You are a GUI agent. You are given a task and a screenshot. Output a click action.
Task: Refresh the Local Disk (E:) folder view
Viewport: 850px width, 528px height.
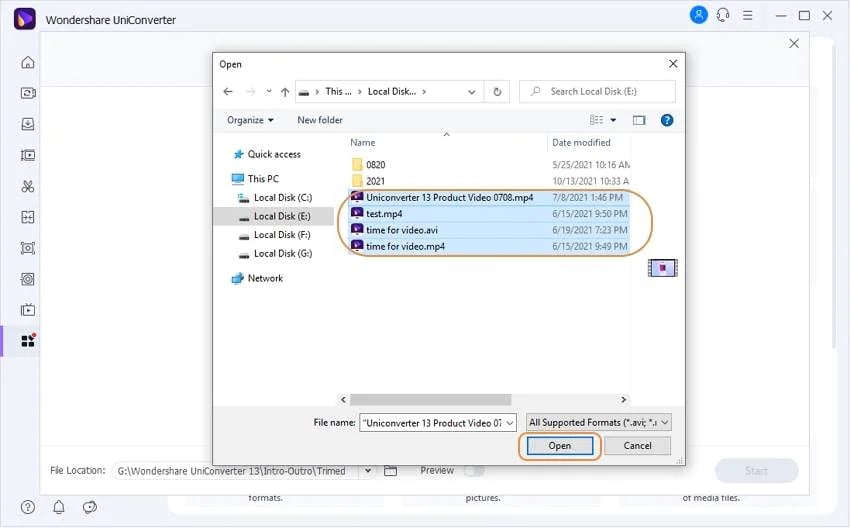[497, 92]
